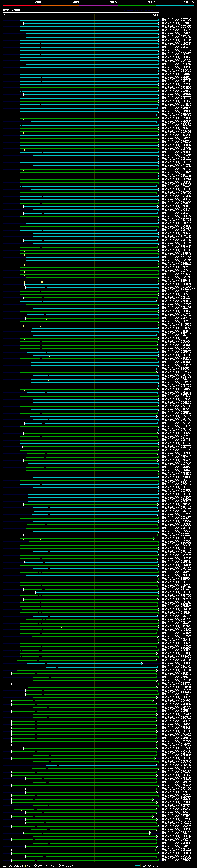Viewport: 197px width, 868px height.
Task: Open hit UniRef100_C6TJQ0
Action: 177,37
